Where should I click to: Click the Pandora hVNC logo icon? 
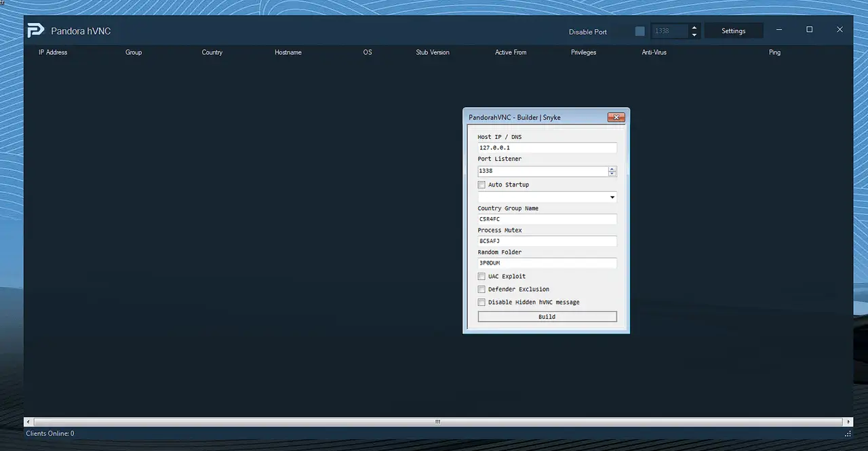click(35, 31)
